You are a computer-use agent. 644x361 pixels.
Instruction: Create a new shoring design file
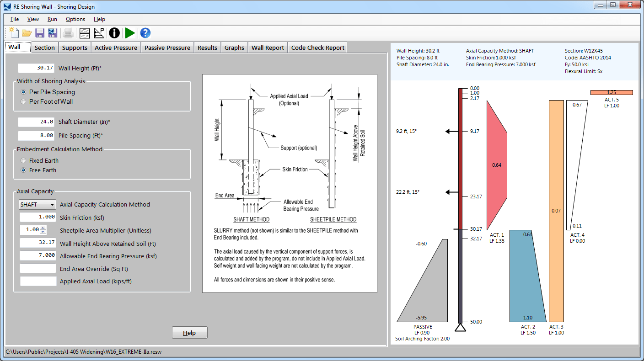14,33
